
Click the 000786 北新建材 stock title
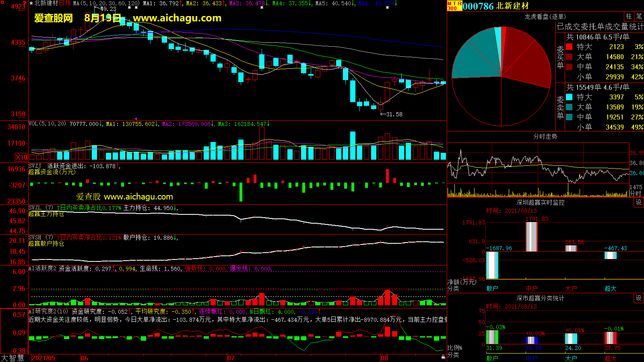click(x=496, y=6)
